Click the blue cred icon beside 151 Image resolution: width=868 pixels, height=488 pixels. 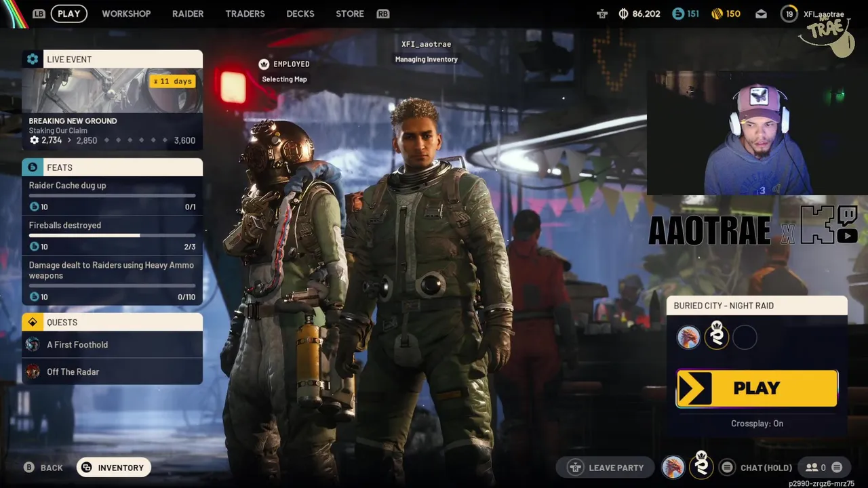[678, 14]
